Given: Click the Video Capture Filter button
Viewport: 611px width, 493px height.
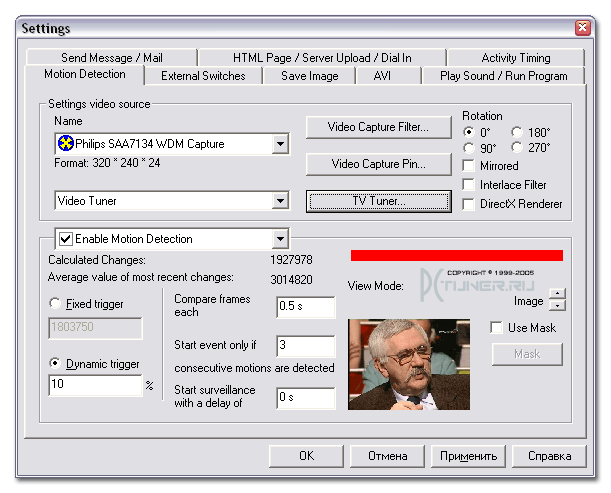Looking at the screenshot, I should point(378,127).
